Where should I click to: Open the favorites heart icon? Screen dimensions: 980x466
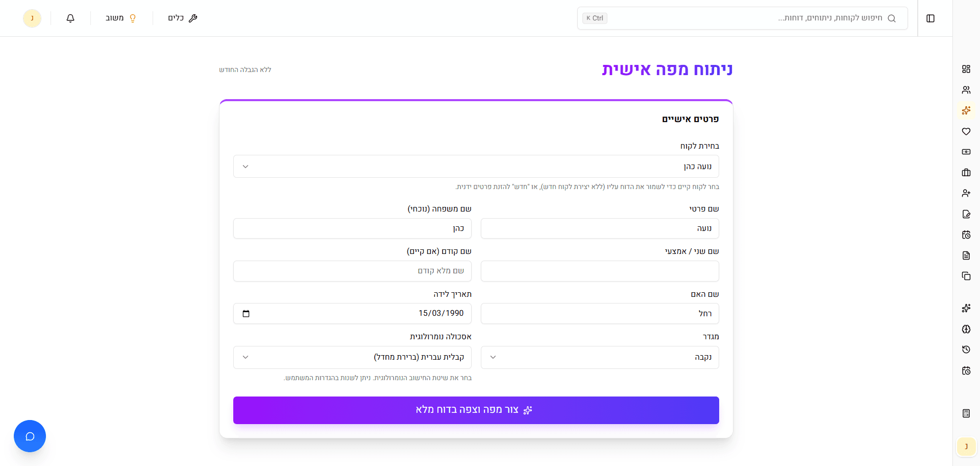(966, 131)
